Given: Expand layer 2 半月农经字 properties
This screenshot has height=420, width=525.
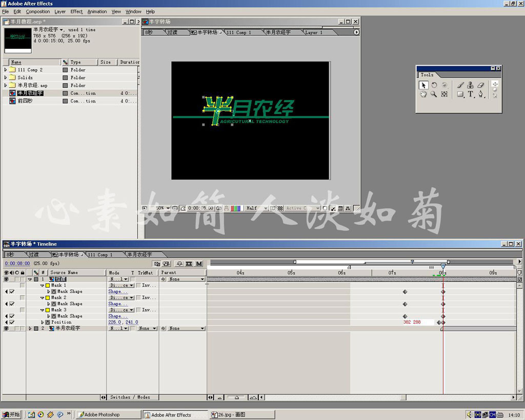Looking at the screenshot, I should [x=30, y=328].
